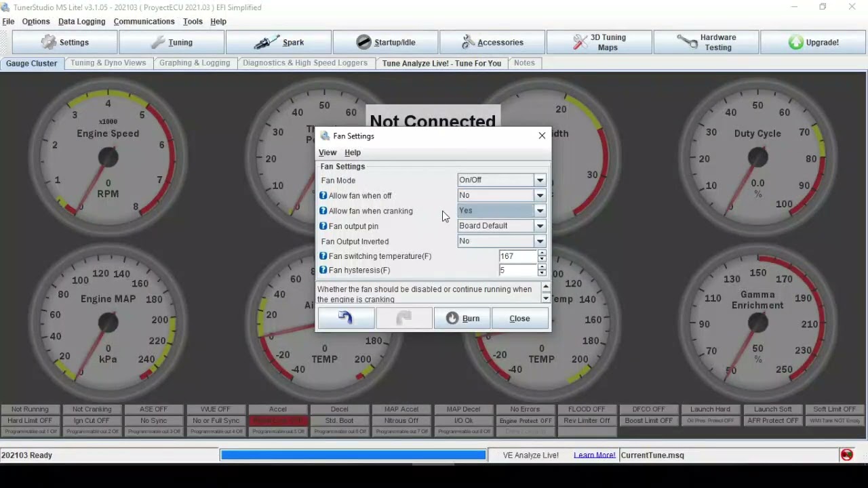
Task: Open the Tuning wrench toolbar button
Action: 172,42
